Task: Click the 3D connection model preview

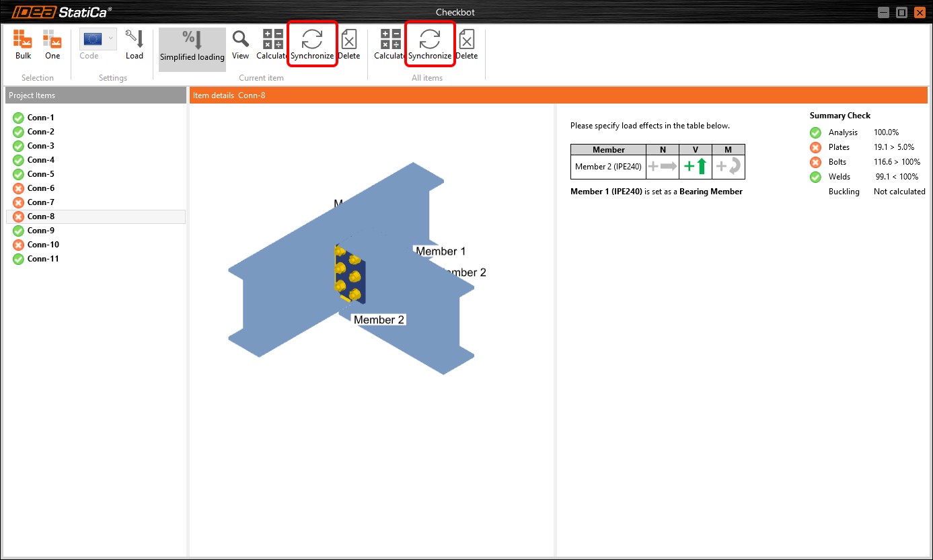Action: point(352,269)
